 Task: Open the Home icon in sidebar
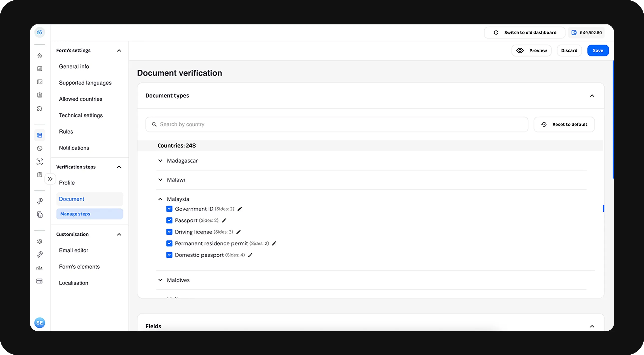coord(40,55)
